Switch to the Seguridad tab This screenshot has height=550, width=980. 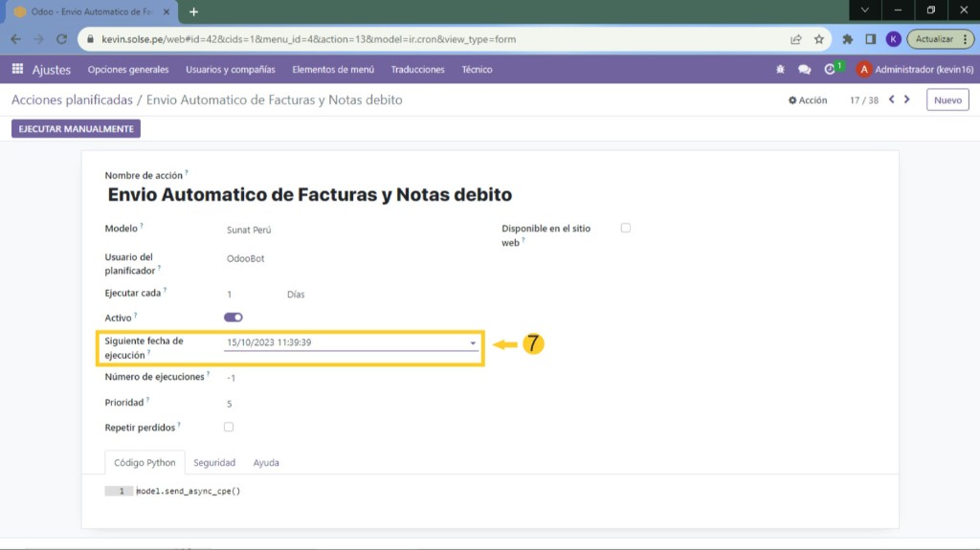pyautogui.click(x=214, y=463)
